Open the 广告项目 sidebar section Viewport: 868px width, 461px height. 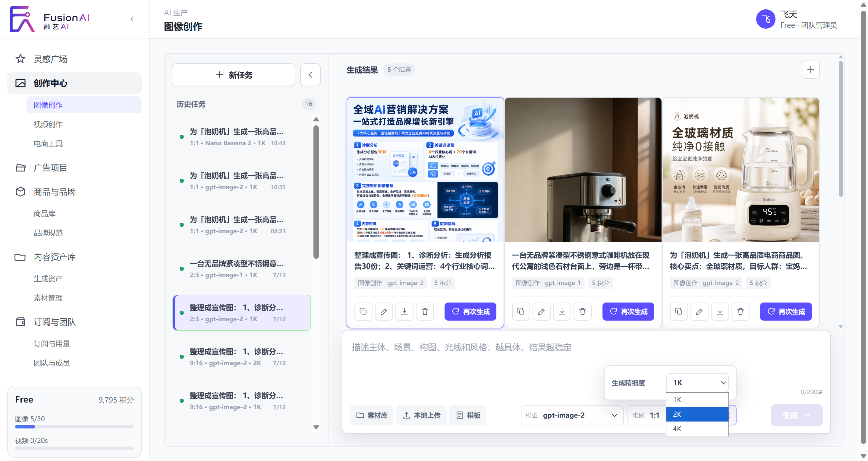(74, 168)
